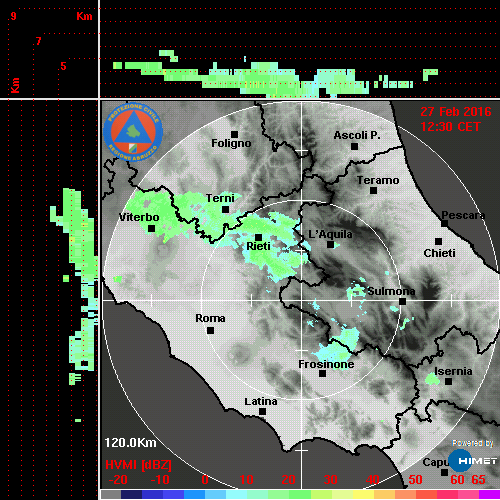500x500 pixels.
Task: Click the magenta 65 dBZ color swatch
Action: [489, 494]
